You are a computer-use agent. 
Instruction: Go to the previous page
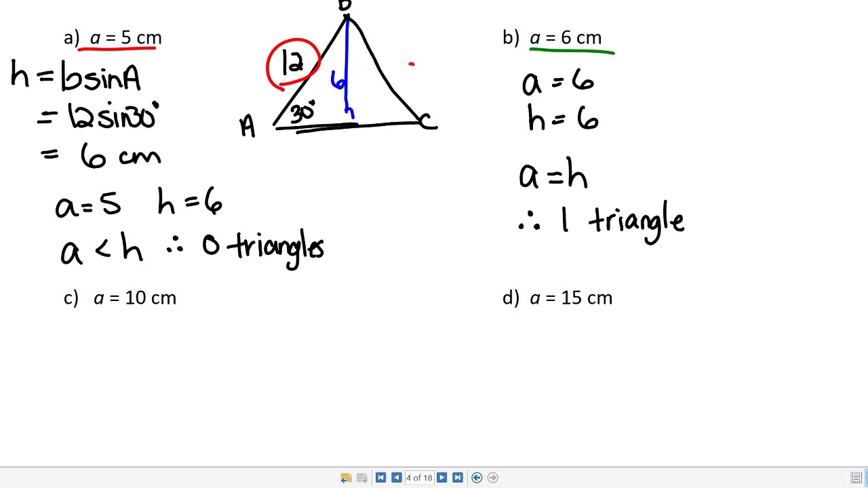396,478
